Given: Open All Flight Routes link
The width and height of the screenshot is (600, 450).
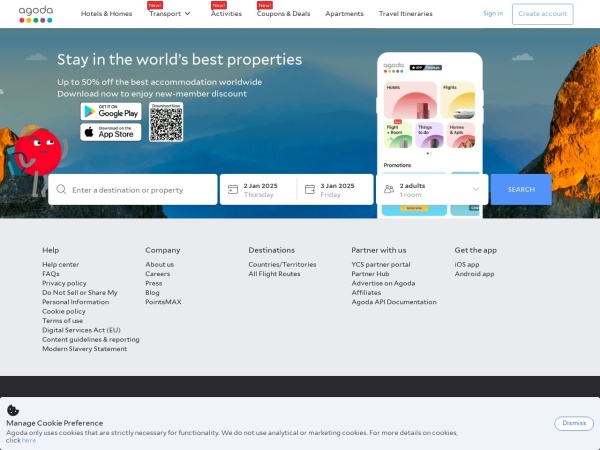Looking at the screenshot, I should tap(274, 274).
